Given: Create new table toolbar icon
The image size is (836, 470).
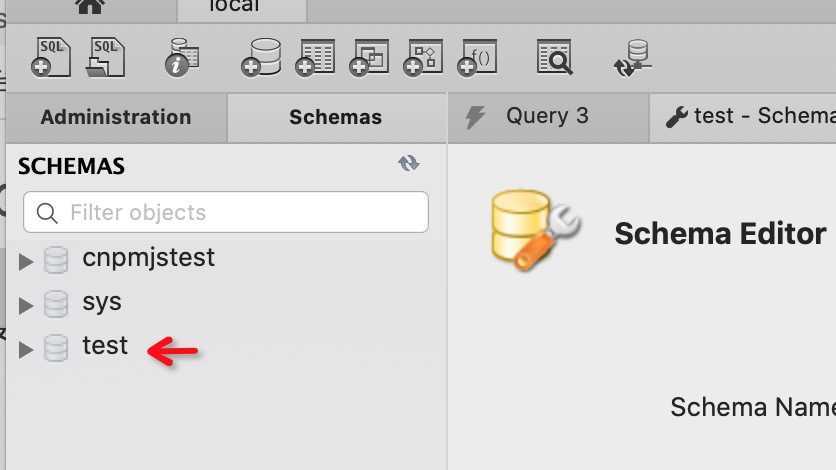Looking at the screenshot, I should (x=315, y=58).
